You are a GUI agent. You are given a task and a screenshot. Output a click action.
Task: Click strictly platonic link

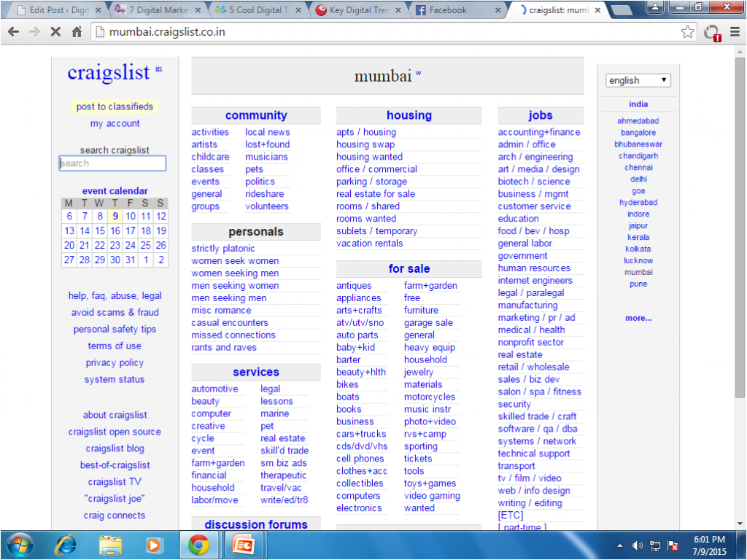[223, 249]
